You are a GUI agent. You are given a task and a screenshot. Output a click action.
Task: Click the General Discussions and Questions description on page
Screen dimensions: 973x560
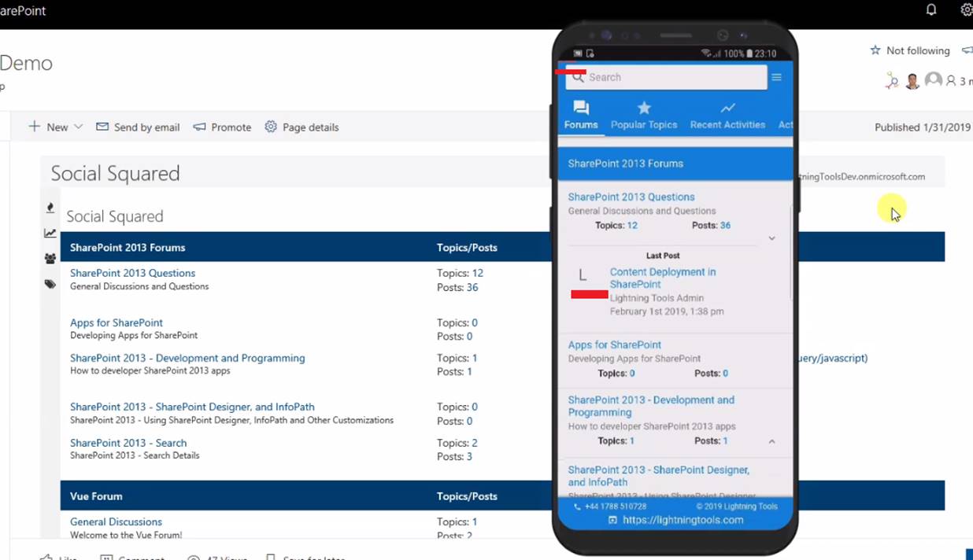(139, 286)
